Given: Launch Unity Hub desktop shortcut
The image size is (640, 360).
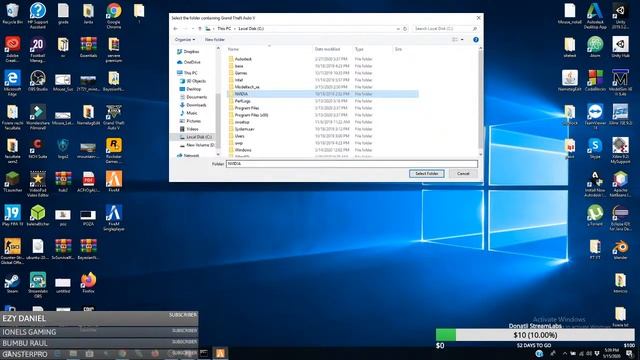Looking at the screenshot, I should click(x=620, y=47).
